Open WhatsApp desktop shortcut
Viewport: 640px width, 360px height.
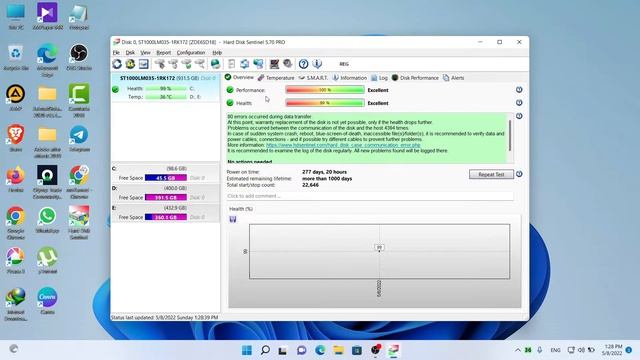47,220
